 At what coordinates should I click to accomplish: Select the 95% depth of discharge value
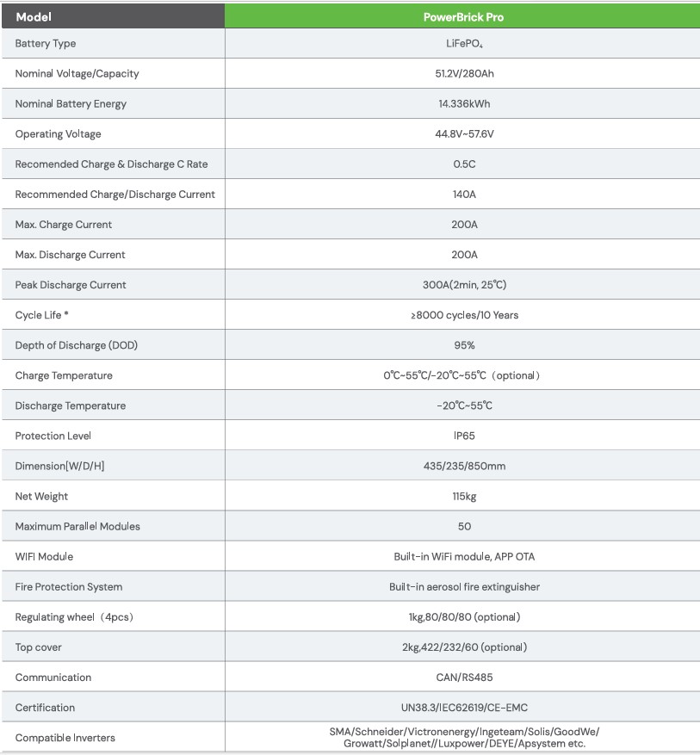click(464, 345)
